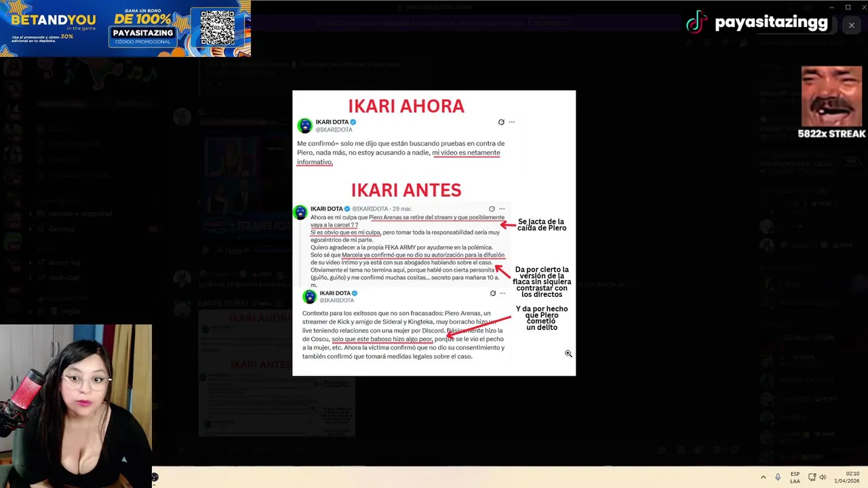Click the 'Se jacta de la caída de Piero' annotation
The image size is (868, 488).
tap(542, 225)
